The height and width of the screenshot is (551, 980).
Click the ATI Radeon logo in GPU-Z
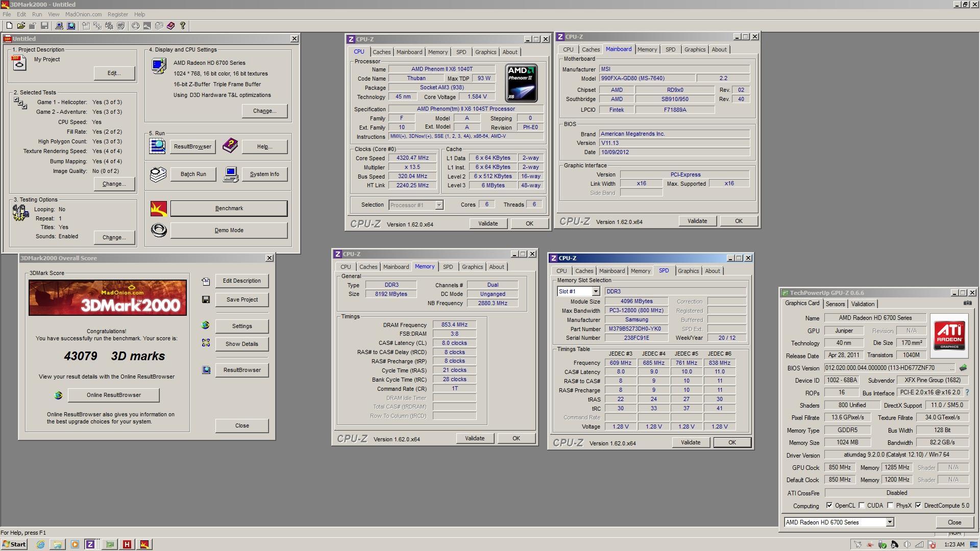pos(949,335)
